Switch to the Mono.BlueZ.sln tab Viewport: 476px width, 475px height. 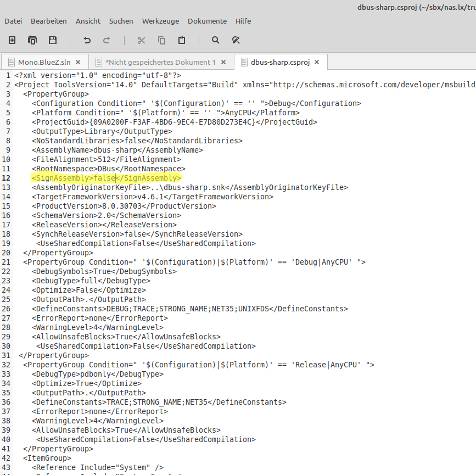[x=44, y=62]
